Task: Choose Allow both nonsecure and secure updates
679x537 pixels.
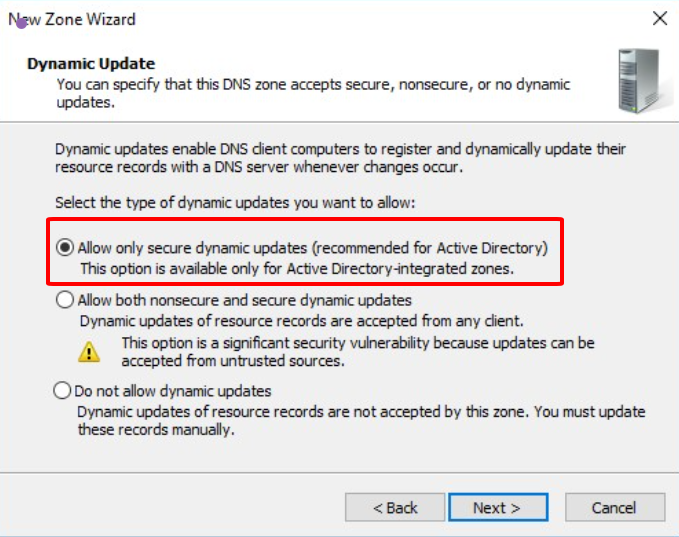Action: (x=65, y=299)
